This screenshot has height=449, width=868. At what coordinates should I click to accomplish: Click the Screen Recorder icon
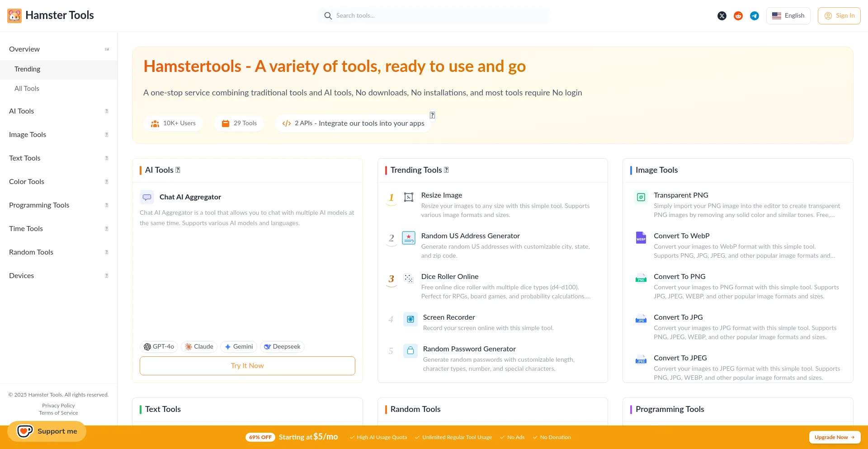coord(410,319)
